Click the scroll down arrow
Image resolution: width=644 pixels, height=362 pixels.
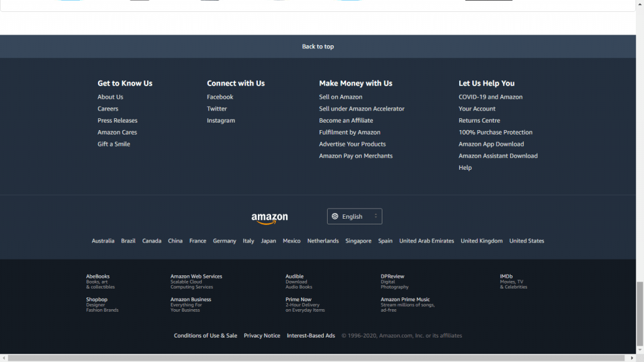[640, 350]
